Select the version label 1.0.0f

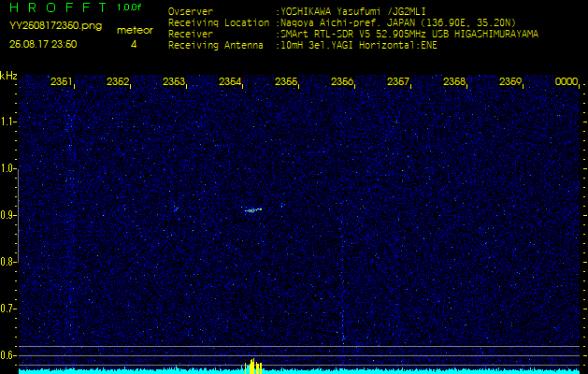(x=129, y=7)
